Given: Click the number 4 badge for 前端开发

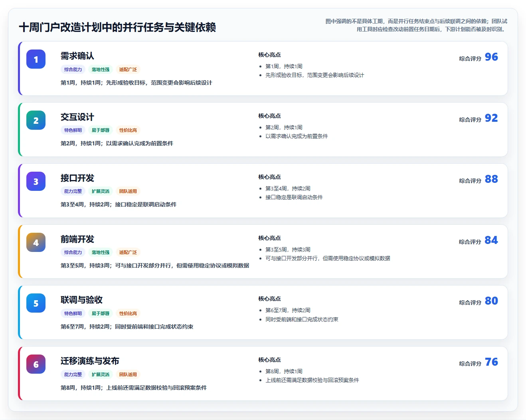Looking at the screenshot, I should click(36, 242).
